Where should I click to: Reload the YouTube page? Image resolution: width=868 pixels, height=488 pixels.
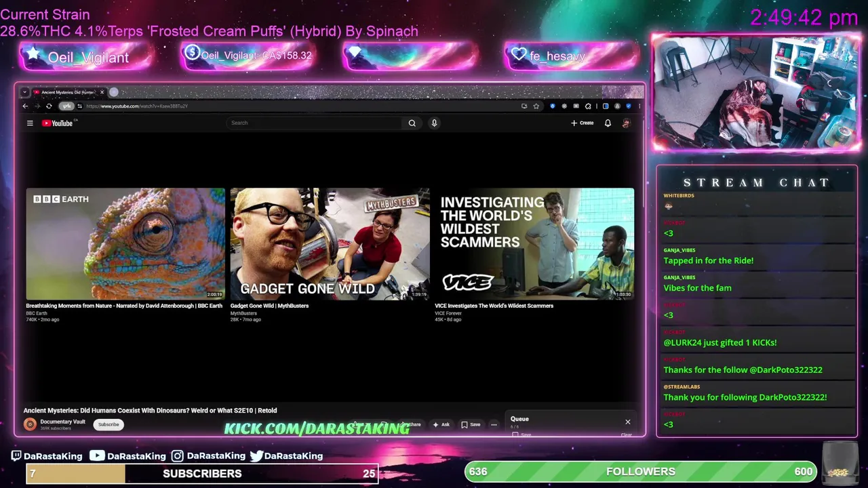49,106
